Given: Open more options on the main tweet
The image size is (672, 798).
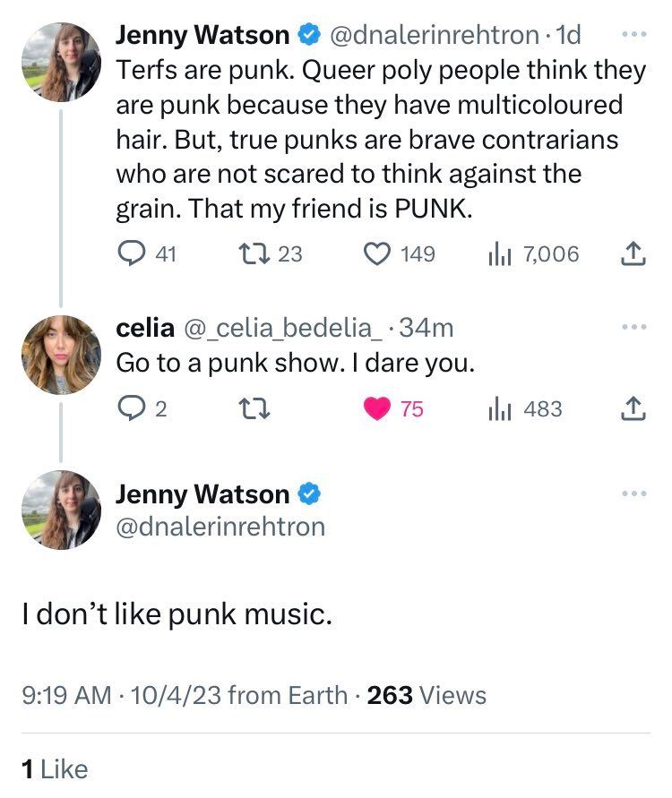Looking at the screenshot, I should (633, 494).
